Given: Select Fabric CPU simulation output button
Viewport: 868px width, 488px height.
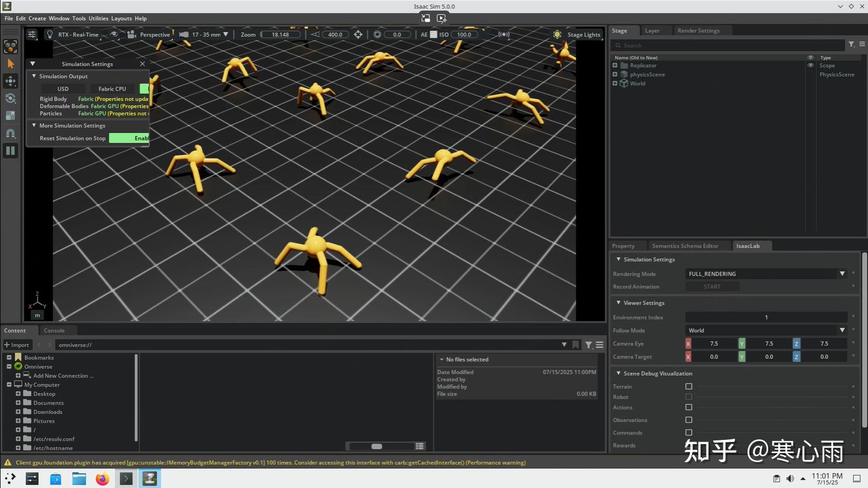Looking at the screenshot, I should [x=112, y=89].
